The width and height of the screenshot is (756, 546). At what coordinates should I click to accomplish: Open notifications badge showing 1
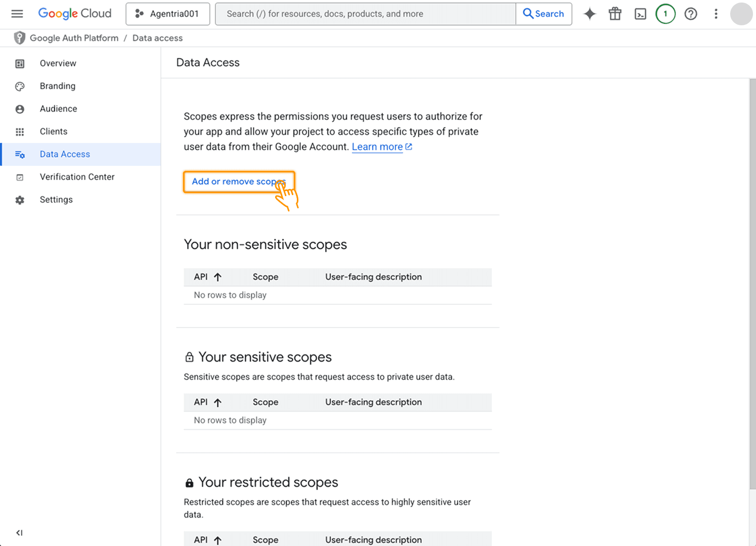coord(665,14)
